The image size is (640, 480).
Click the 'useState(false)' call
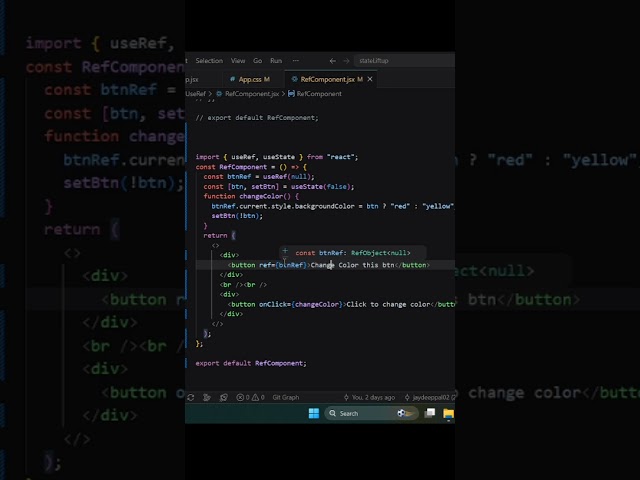[322, 187]
